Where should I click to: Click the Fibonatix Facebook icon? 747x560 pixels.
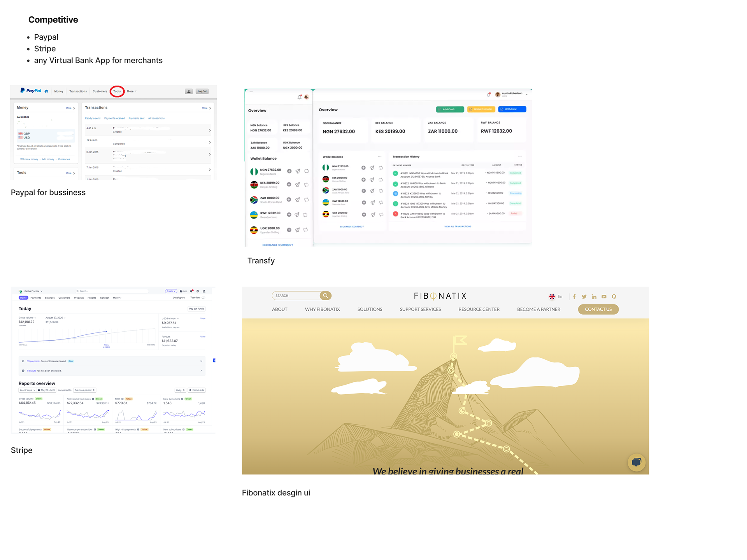point(574,296)
